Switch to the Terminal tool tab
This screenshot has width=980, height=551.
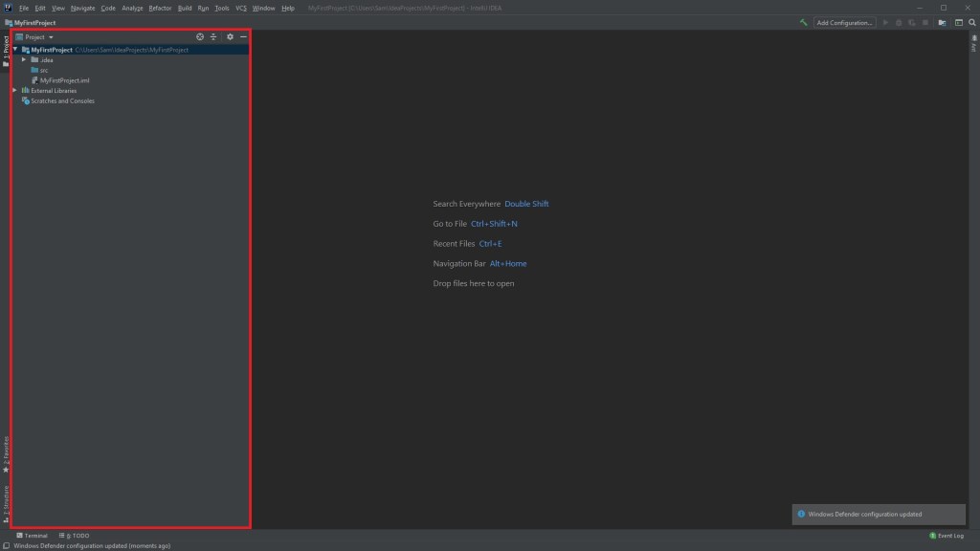(x=33, y=536)
